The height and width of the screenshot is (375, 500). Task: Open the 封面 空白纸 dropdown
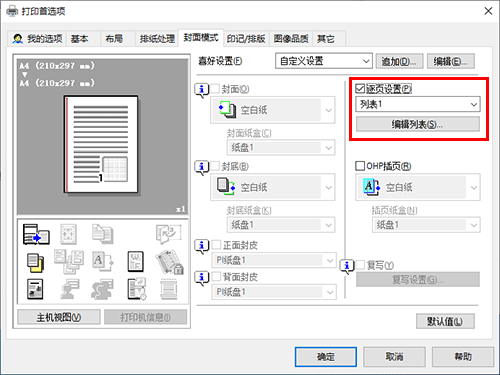(x=273, y=110)
